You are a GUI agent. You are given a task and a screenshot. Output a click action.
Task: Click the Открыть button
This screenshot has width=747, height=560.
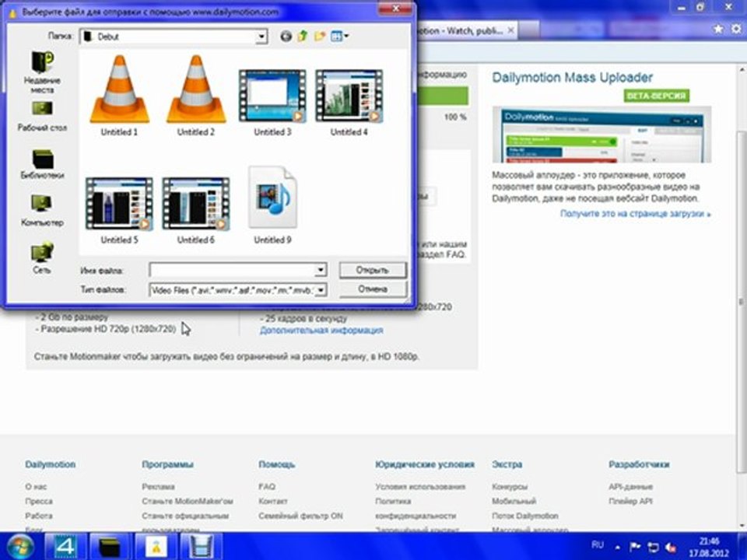[x=373, y=270]
